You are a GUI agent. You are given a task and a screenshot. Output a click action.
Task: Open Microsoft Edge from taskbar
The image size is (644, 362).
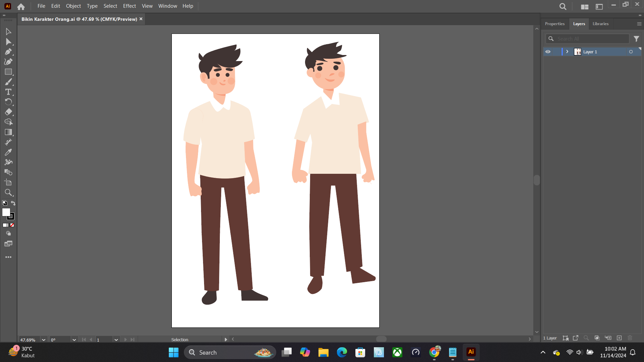tap(342, 352)
